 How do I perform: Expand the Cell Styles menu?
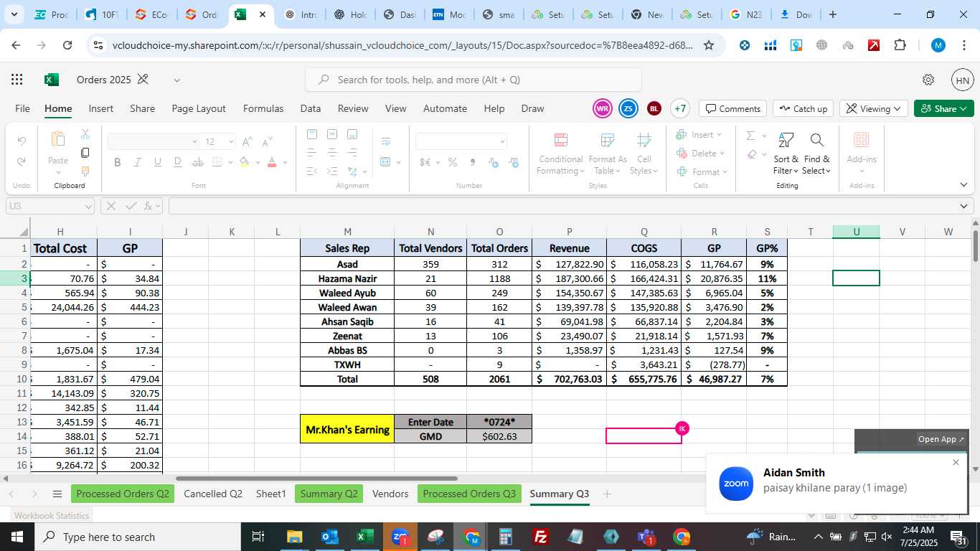tap(644, 154)
